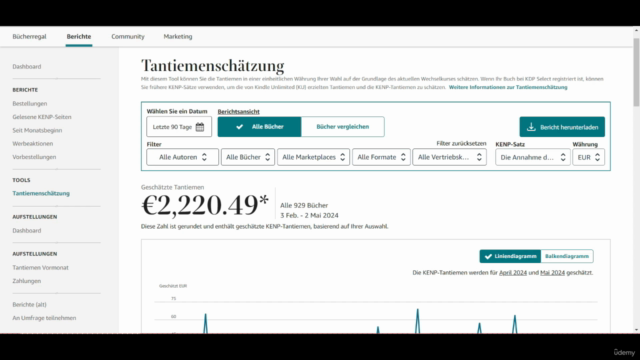Open Werbeaktionen report
The image size is (640, 360).
pos(33,144)
